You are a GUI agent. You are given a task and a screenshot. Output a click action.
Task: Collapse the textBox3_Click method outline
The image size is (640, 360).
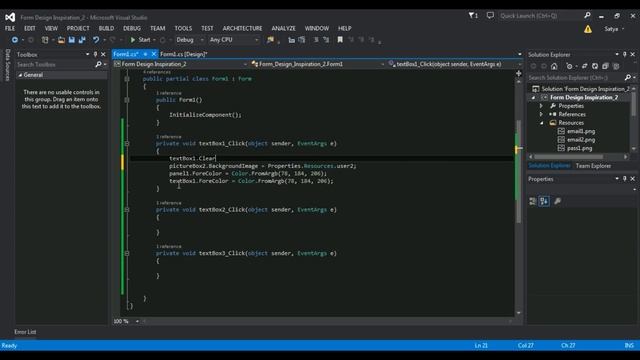127,253
